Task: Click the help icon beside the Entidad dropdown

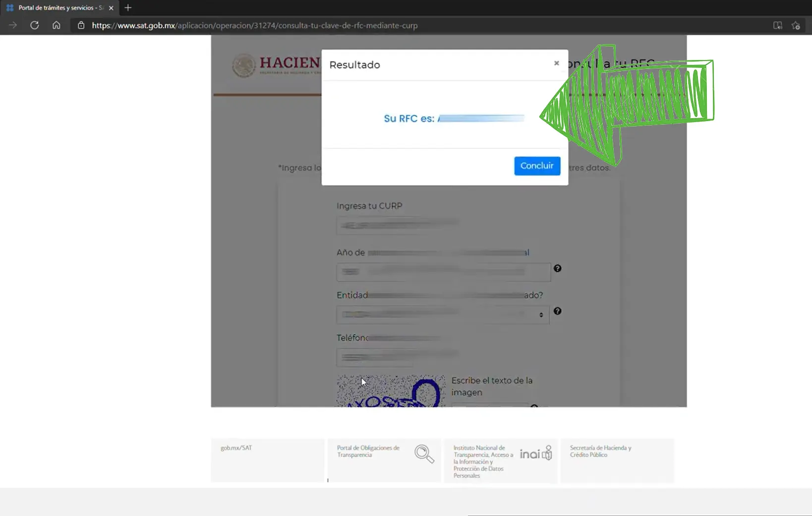Action: click(x=557, y=311)
